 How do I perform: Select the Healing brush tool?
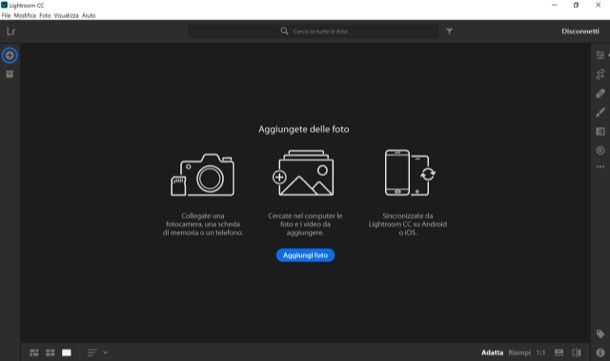click(600, 93)
